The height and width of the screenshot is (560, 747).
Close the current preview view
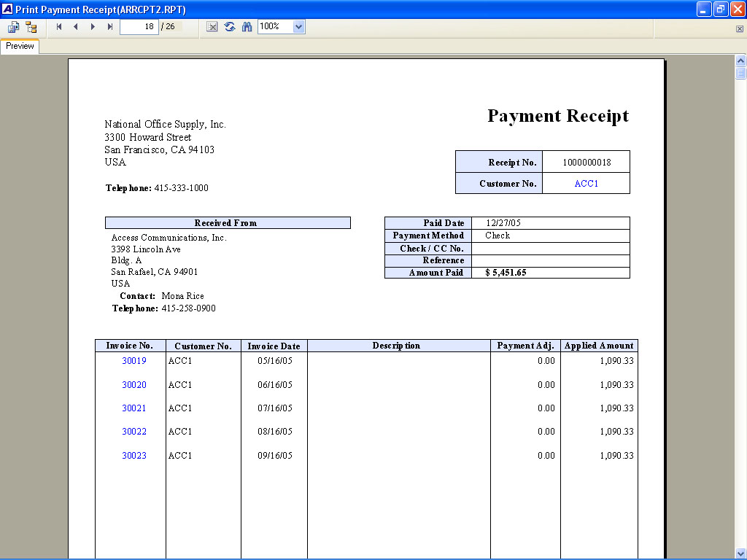[x=740, y=29]
